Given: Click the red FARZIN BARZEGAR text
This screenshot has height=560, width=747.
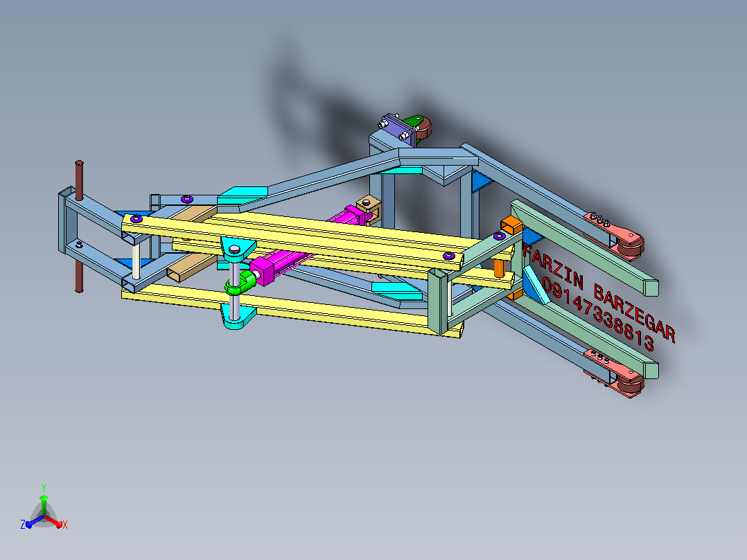Looking at the screenshot, I should 599,292.
